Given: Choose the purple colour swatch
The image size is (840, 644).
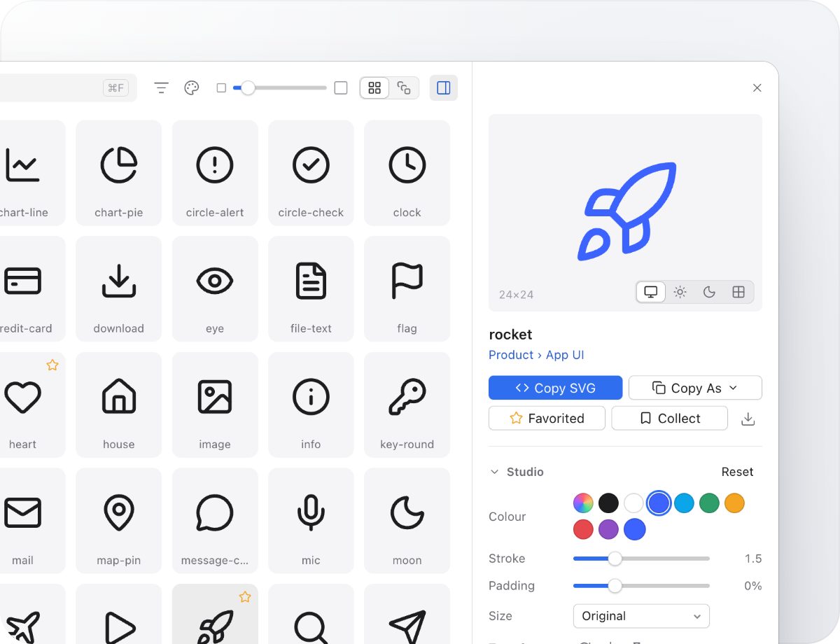Looking at the screenshot, I should (x=608, y=529).
